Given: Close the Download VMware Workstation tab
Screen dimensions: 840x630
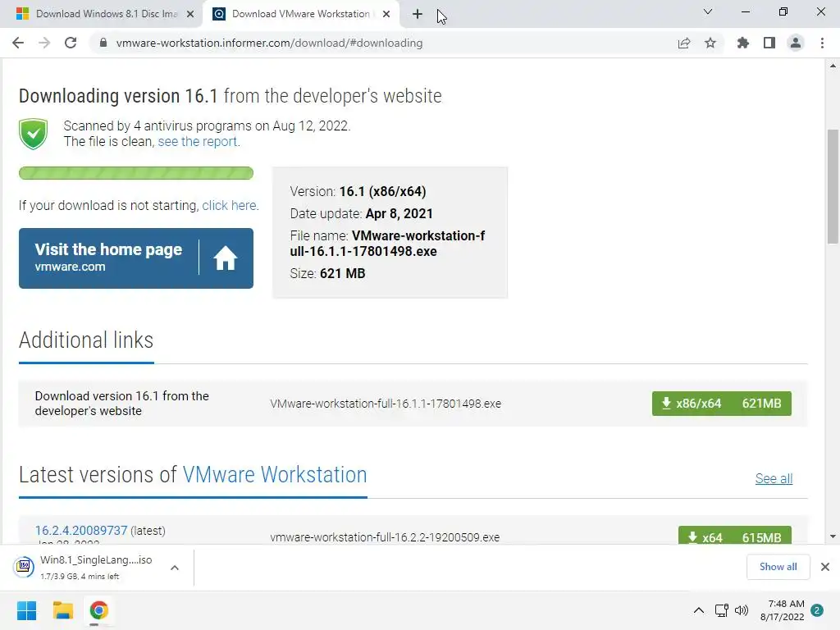Looking at the screenshot, I should point(386,15).
